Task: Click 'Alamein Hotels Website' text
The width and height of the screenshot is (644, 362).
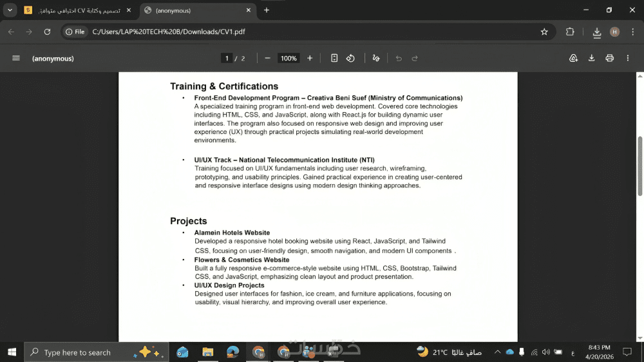Action: click(x=232, y=233)
